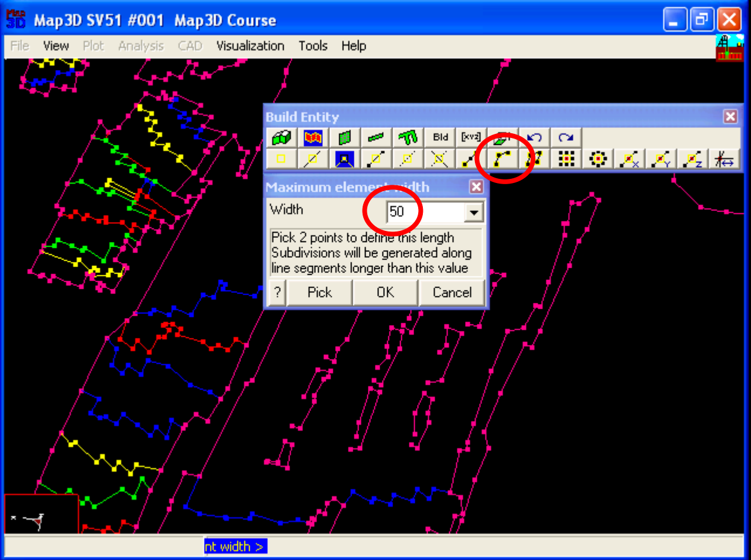This screenshot has height=560, width=751.
Task: Select the yellow square on a line icon
Action: click(x=313, y=158)
